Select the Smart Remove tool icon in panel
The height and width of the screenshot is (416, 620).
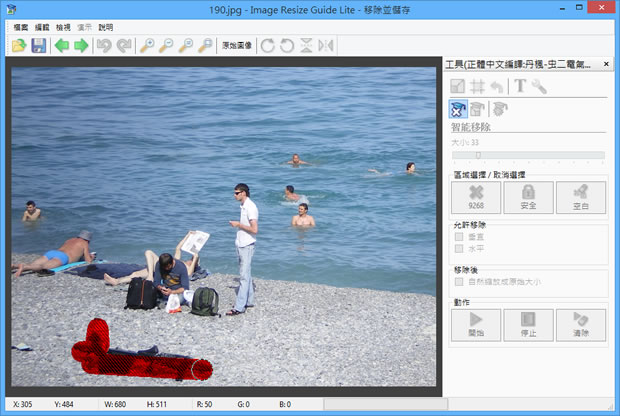(x=457, y=110)
